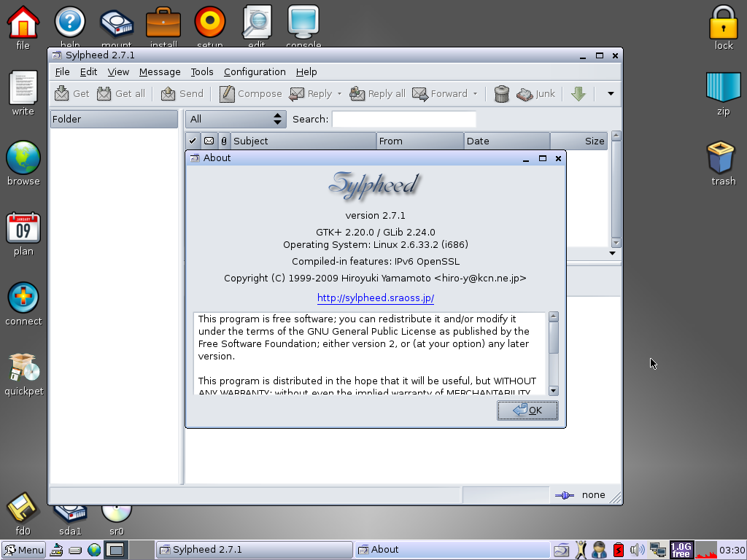This screenshot has width=747, height=560.
Task: Click license text scroll down arrow
Action: coord(553,391)
